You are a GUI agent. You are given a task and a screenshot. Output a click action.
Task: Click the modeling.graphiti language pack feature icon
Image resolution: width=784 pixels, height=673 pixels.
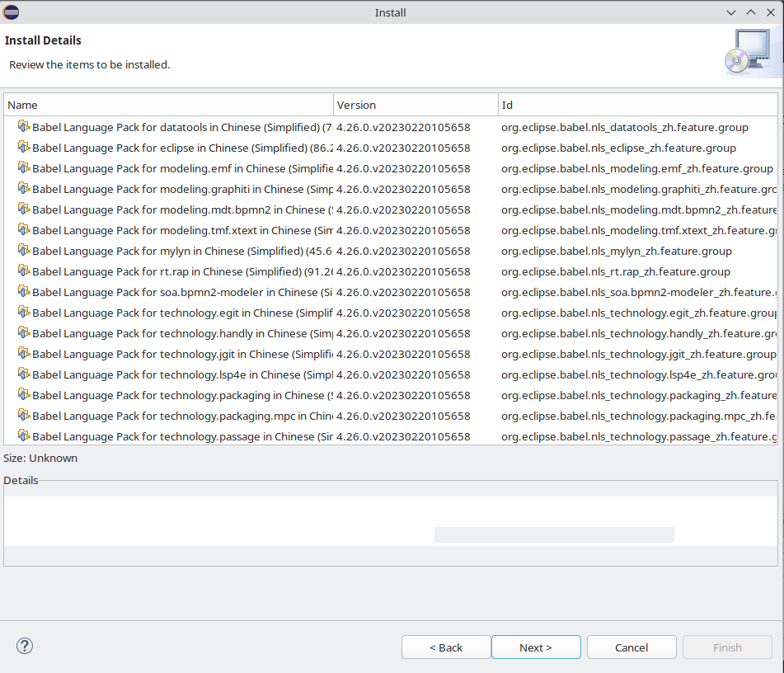(x=24, y=188)
